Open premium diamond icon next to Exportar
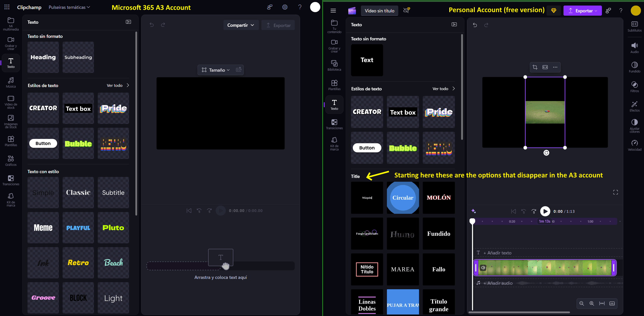 (x=554, y=11)
